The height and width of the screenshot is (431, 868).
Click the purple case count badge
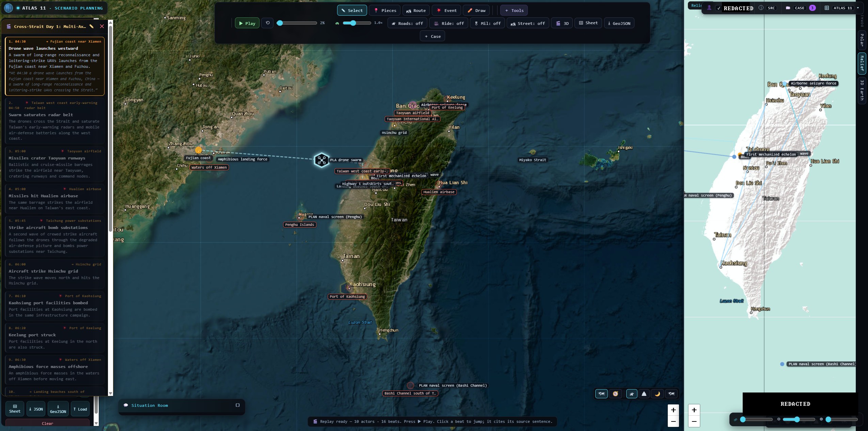(x=812, y=8)
